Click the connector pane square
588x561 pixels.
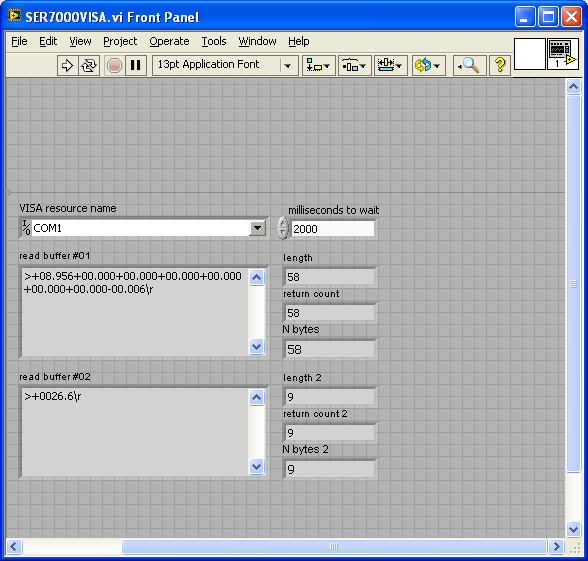pos(530,54)
